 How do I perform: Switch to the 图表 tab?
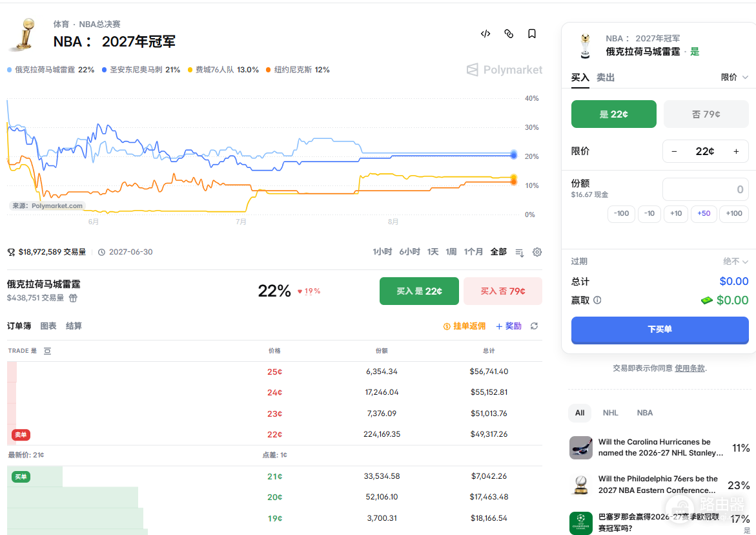(x=48, y=326)
